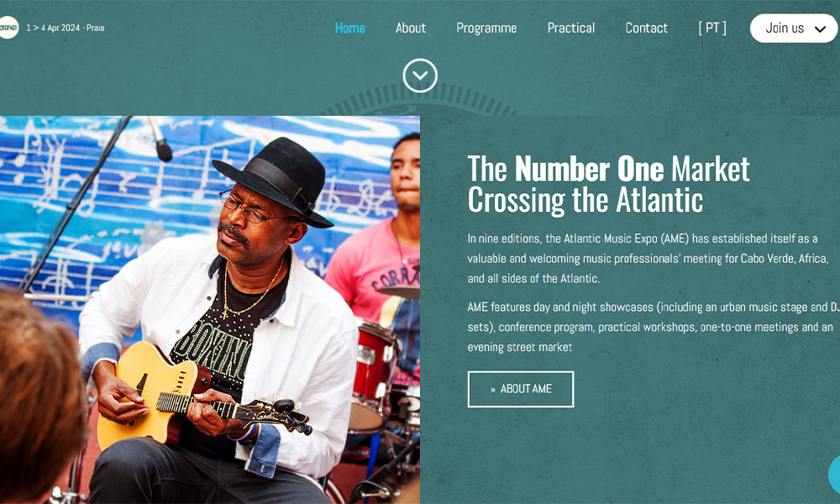The image size is (840, 504).
Task: Click the AME features showcases paragraph
Action: click(653, 327)
